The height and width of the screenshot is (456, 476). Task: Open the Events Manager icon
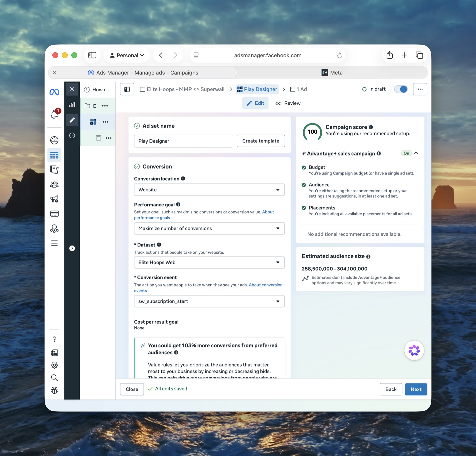coord(54,228)
